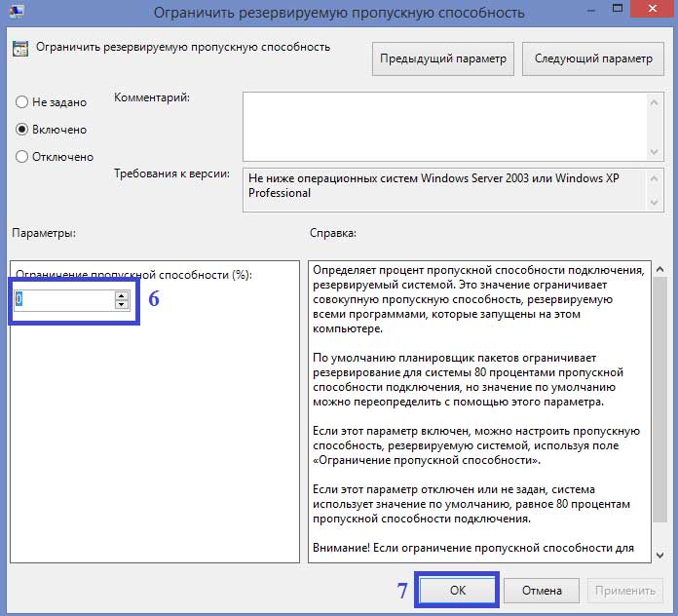Image resolution: width=678 pixels, height=616 pixels.
Task: Click the 'Применить' button
Action: (624, 590)
